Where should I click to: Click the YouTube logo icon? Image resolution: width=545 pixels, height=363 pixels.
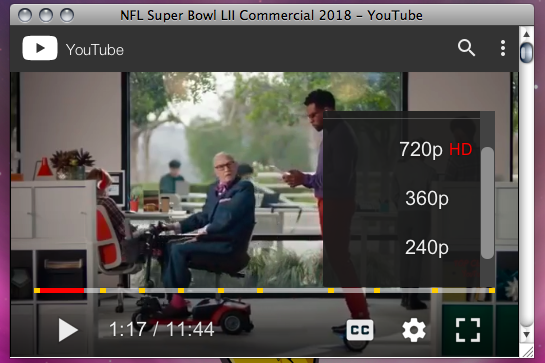coord(40,48)
